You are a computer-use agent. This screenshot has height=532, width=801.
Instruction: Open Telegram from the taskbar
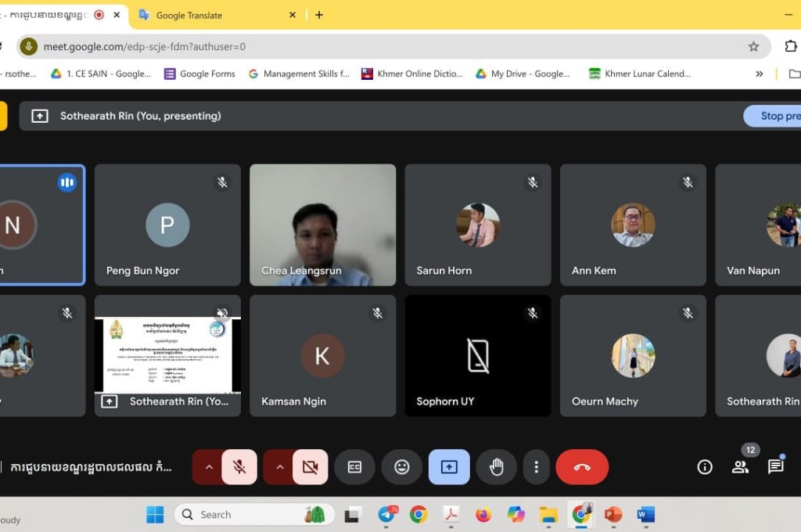tap(386, 515)
